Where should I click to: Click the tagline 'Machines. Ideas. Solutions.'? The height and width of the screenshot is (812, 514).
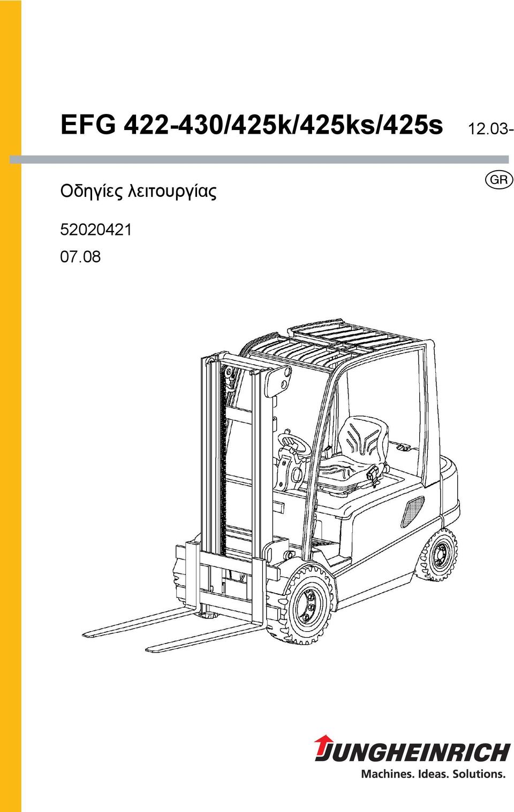click(433, 774)
